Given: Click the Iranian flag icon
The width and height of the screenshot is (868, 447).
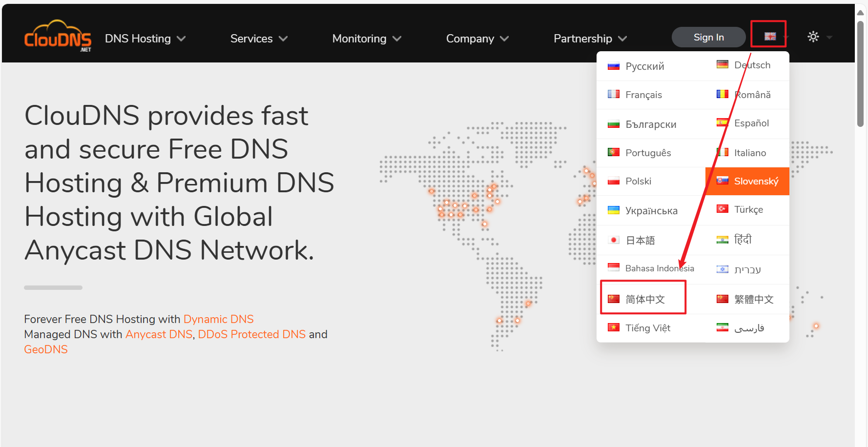Looking at the screenshot, I should (723, 327).
